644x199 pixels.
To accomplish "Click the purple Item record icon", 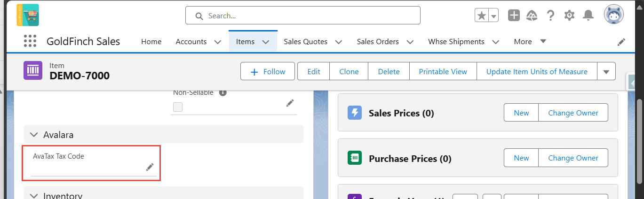I will click(33, 71).
